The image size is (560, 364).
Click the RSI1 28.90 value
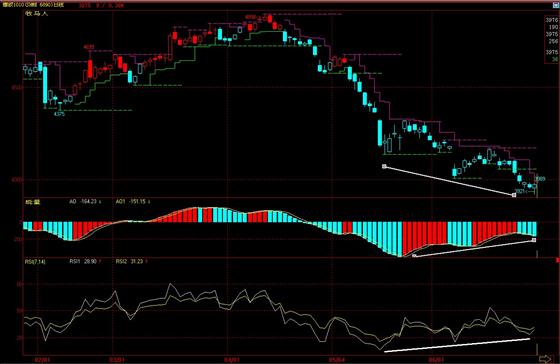pyautogui.click(x=85, y=261)
